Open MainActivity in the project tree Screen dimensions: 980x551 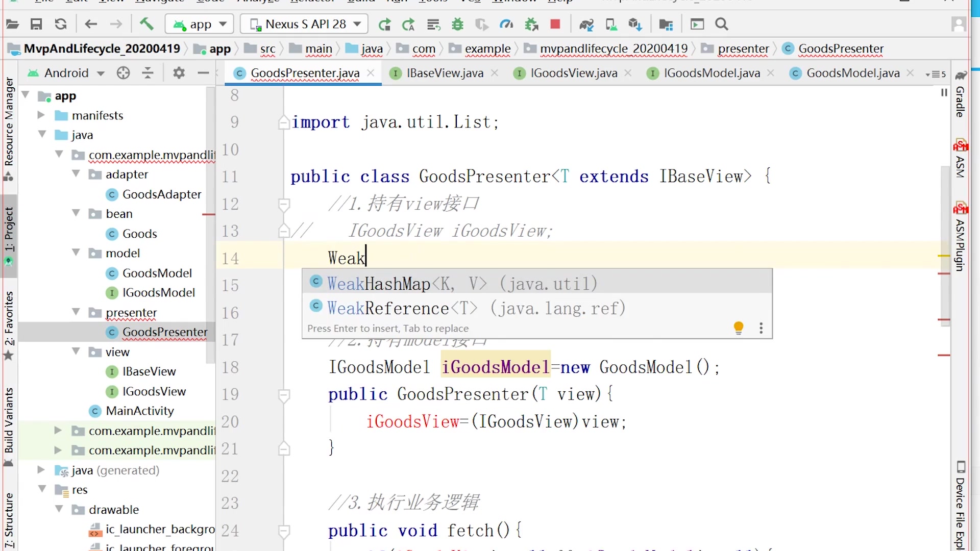tap(140, 411)
